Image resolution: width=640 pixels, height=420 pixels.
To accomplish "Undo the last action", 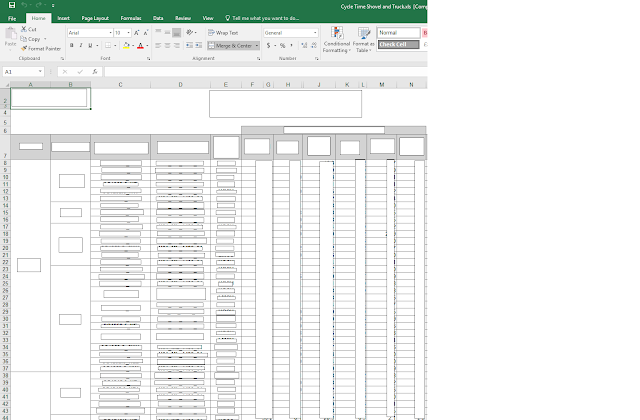I will [x=24, y=5].
